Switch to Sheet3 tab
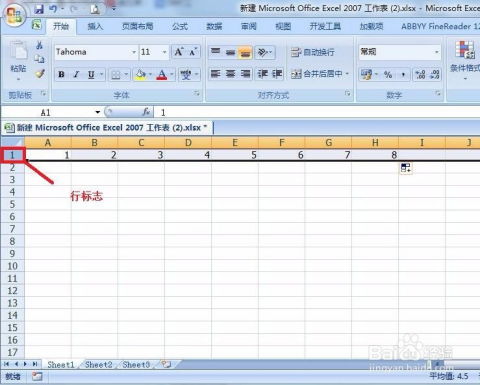The image size is (480, 385). (x=136, y=365)
